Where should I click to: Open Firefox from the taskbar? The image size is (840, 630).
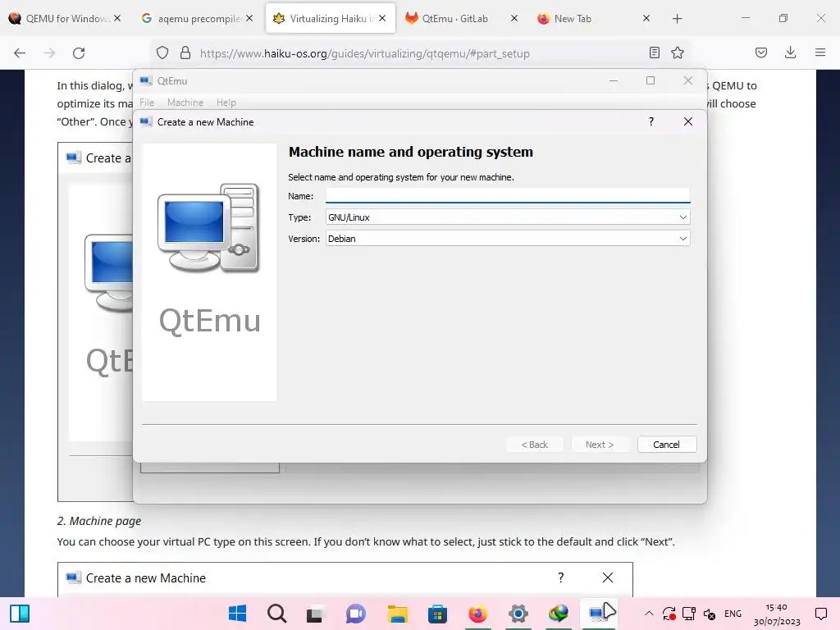[477, 614]
